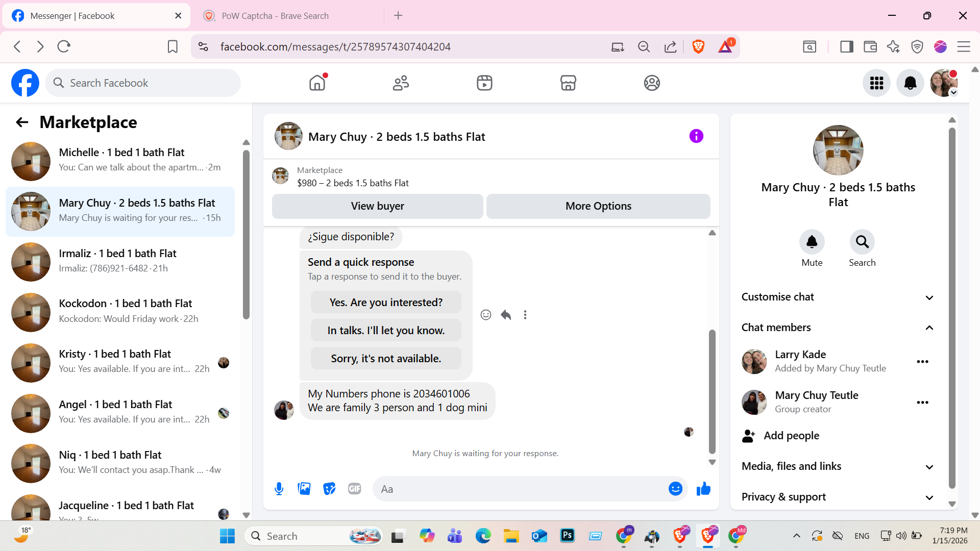The height and width of the screenshot is (551, 980).
Task: Click the message text input field
Action: [521, 489]
